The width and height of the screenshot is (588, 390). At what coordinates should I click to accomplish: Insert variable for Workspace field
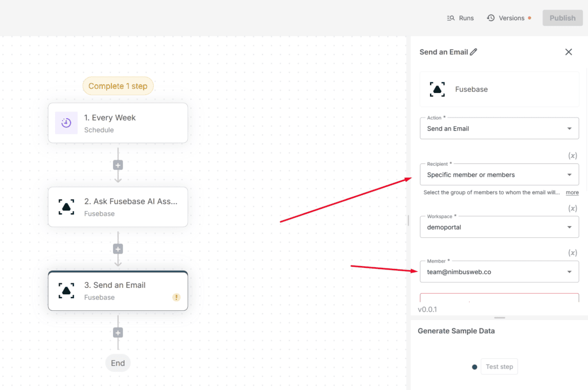coord(572,208)
